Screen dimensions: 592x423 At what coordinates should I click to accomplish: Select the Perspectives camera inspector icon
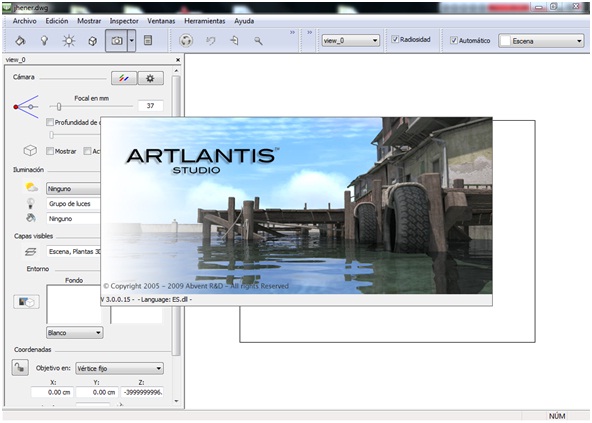[x=117, y=40]
